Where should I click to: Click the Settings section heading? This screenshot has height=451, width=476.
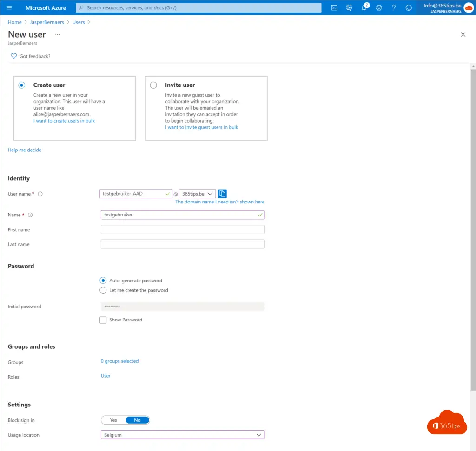(19, 405)
